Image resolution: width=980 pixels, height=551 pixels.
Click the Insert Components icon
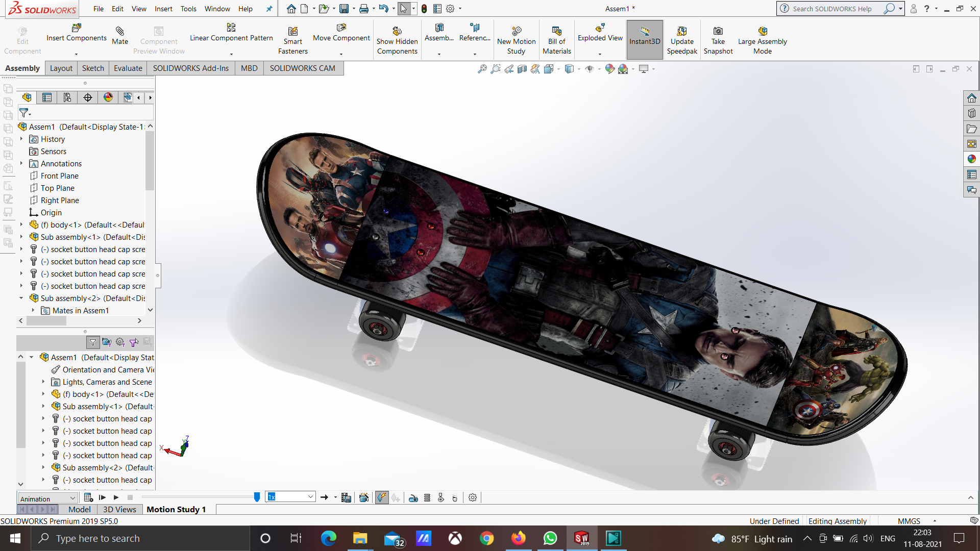(77, 28)
